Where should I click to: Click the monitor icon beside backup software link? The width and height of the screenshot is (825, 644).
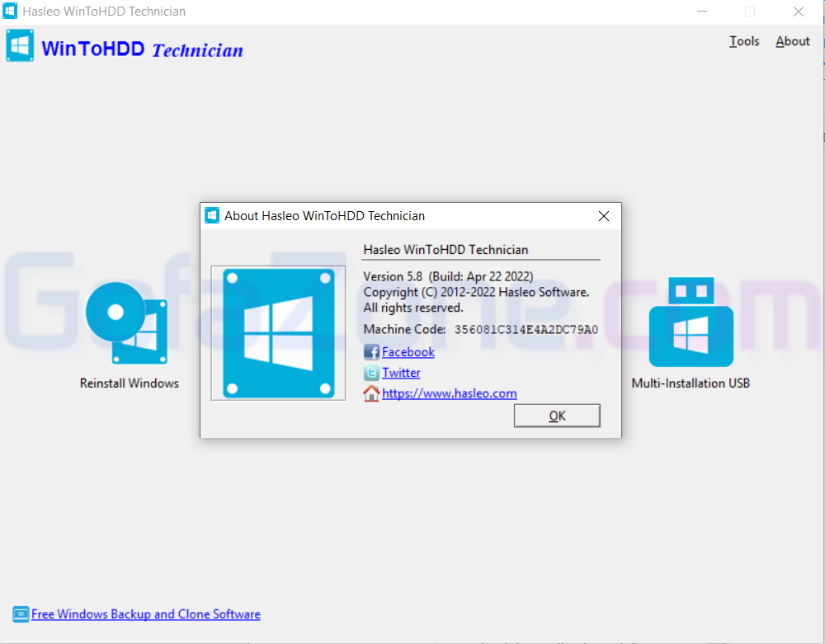coord(21,614)
